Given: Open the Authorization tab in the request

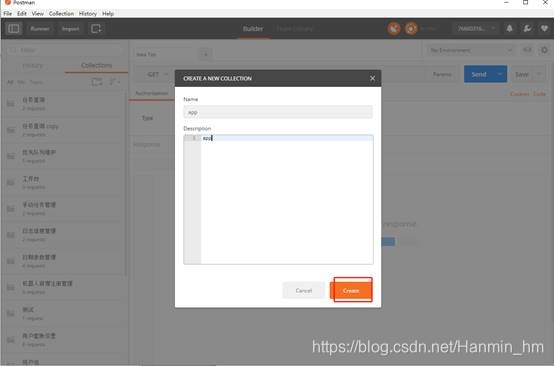Looking at the screenshot, I should click(152, 93).
